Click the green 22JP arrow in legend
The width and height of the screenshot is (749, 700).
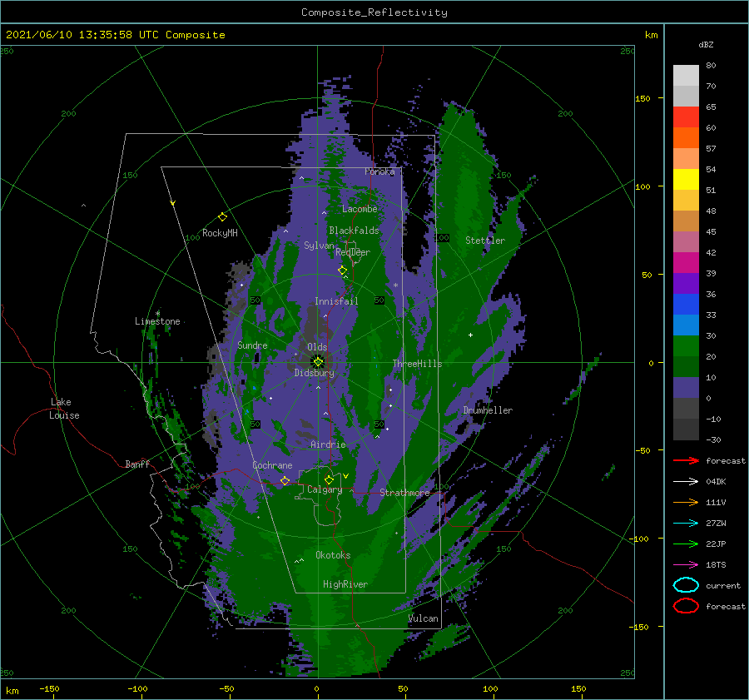pos(686,544)
